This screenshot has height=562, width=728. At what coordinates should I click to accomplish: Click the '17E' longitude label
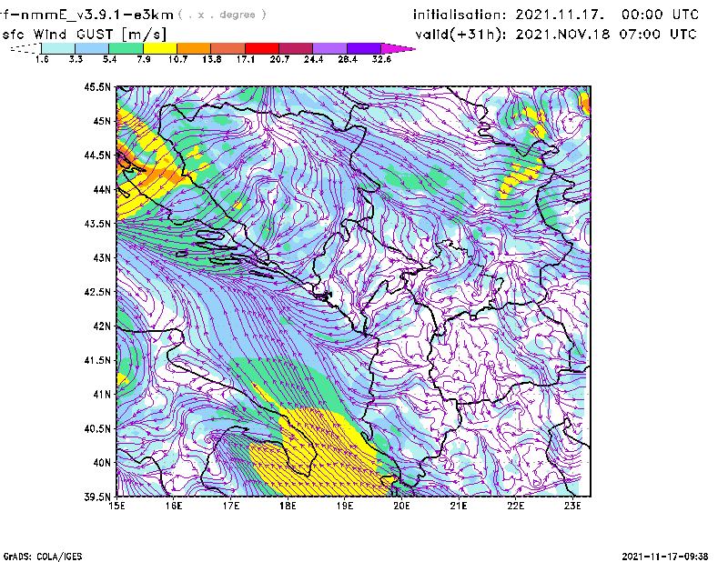(231, 506)
